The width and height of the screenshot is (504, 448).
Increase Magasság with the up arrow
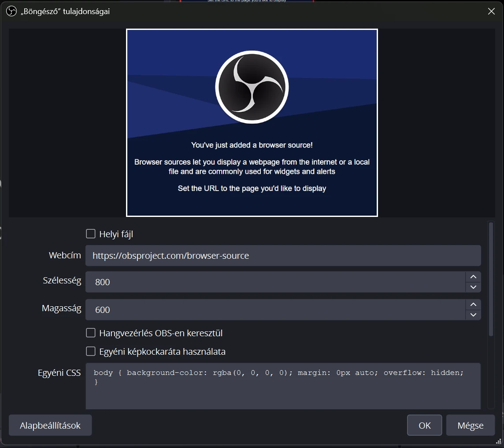pyautogui.click(x=473, y=305)
